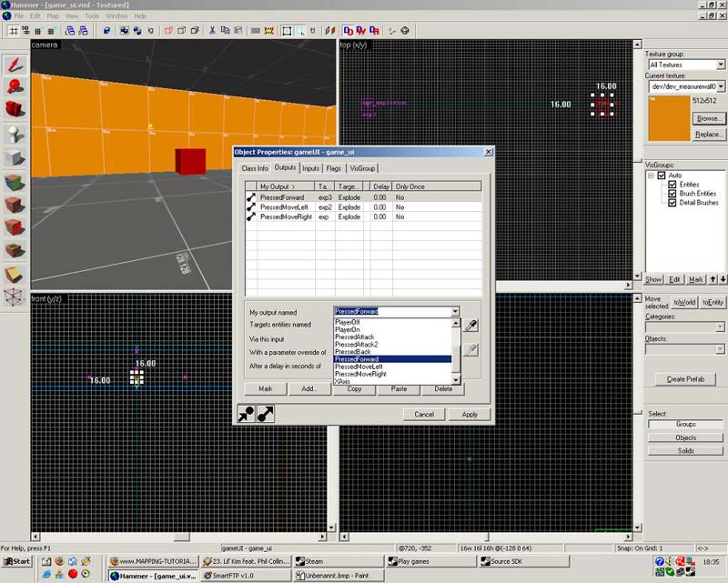Toggle the 3D grid toolbar icon
The image size is (728, 583).
tap(25, 31)
